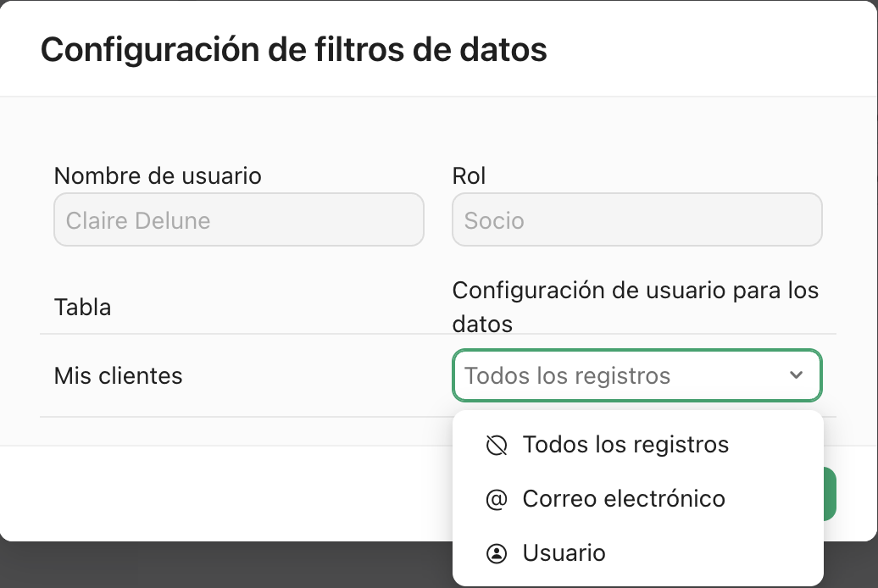The image size is (878, 588).
Task: Click the Tabla column label
Action: (82, 307)
